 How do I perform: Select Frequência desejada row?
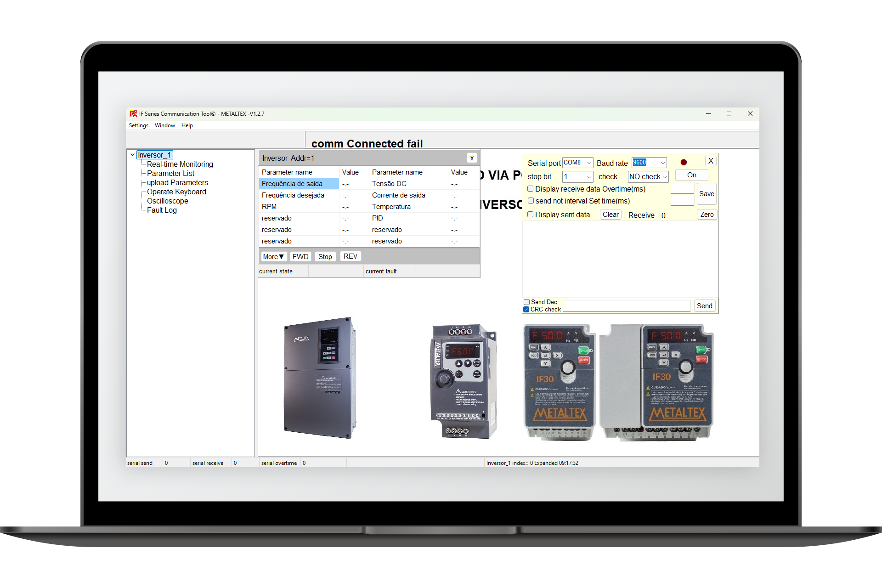pos(299,195)
